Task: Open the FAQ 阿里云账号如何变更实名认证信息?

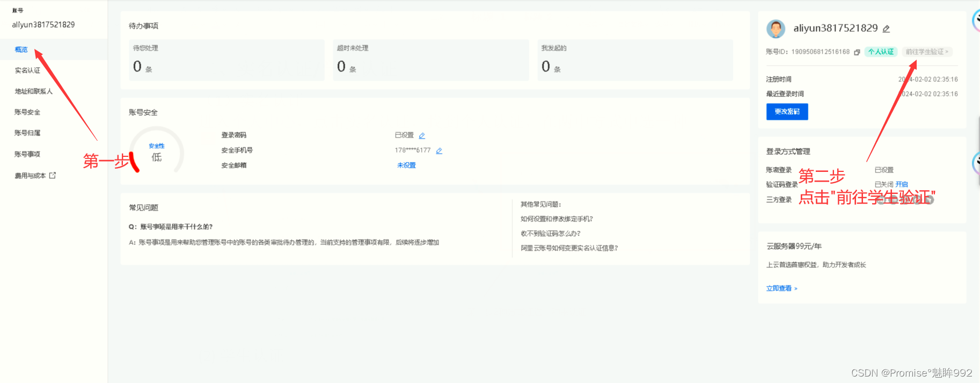Action: (x=569, y=248)
